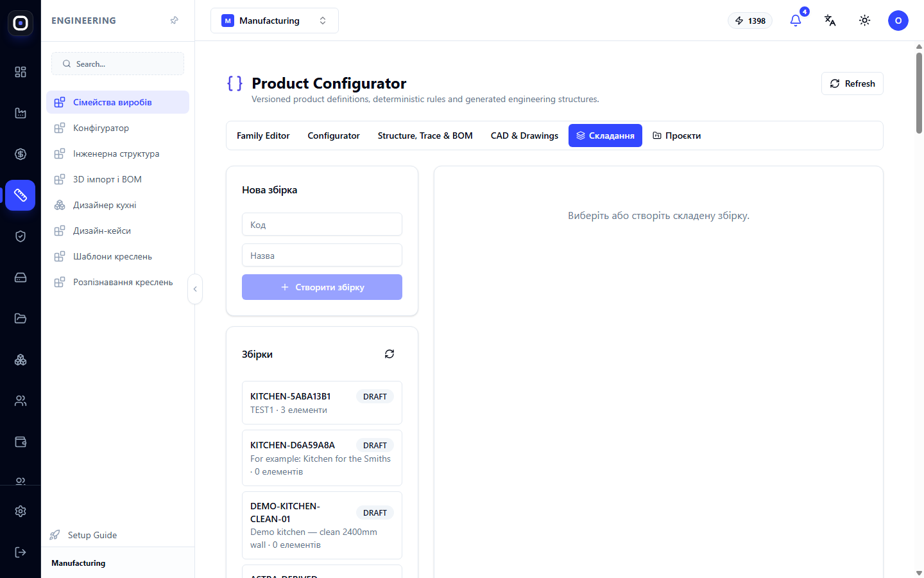Open the users icon in left rail
Image resolution: width=924 pixels, height=578 pixels.
tap(21, 401)
